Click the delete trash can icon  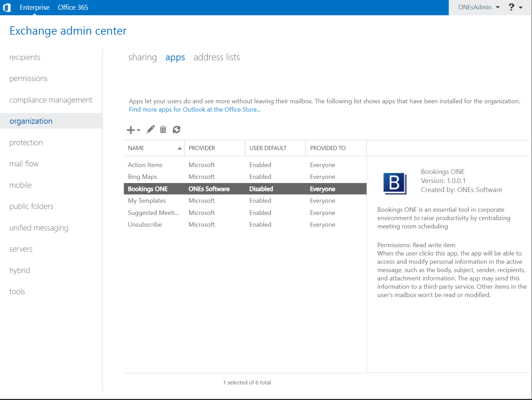tap(163, 130)
